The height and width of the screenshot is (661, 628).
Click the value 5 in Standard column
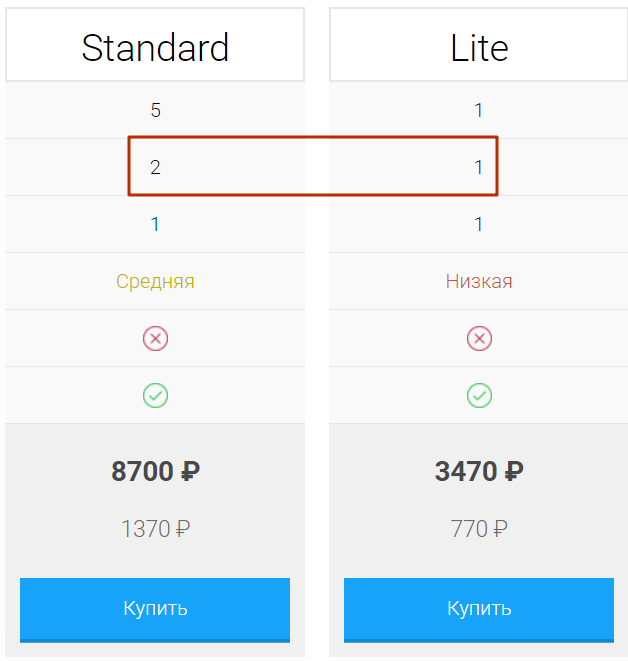coord(155,110)
